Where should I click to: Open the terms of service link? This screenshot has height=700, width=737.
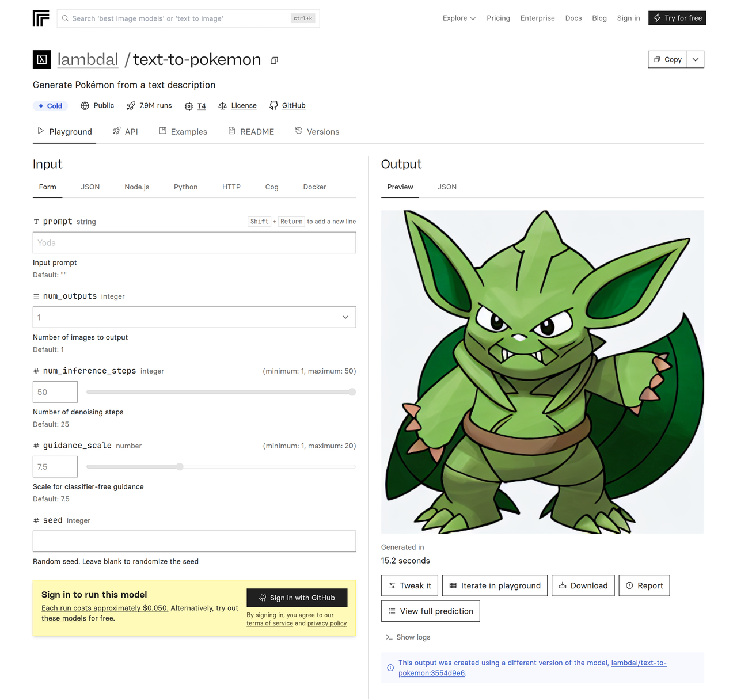click(269, 623)
